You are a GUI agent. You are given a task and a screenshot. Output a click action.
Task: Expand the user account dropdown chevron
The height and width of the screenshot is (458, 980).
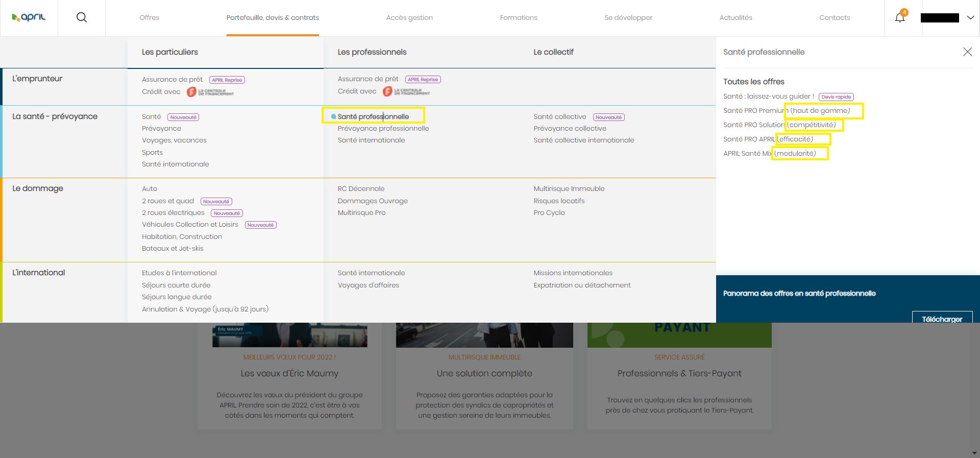(970, 17)
